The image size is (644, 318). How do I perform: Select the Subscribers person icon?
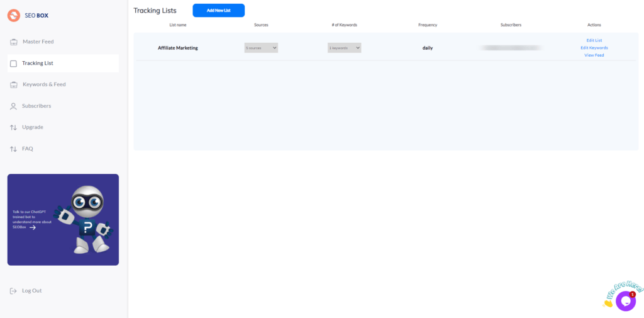pyautogui.click(x=14, y=106)
